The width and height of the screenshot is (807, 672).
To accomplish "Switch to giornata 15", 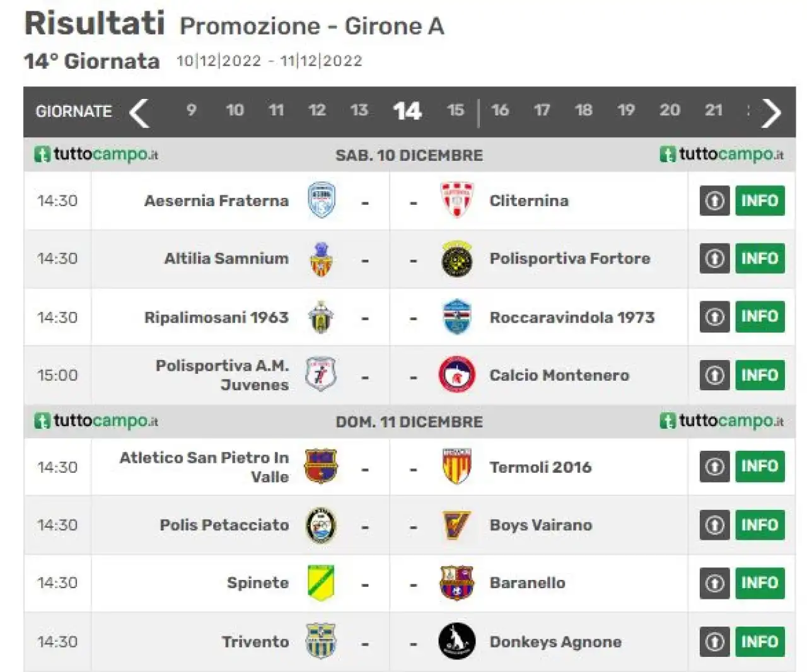I will pyautogui.click(x=455, y=110).
